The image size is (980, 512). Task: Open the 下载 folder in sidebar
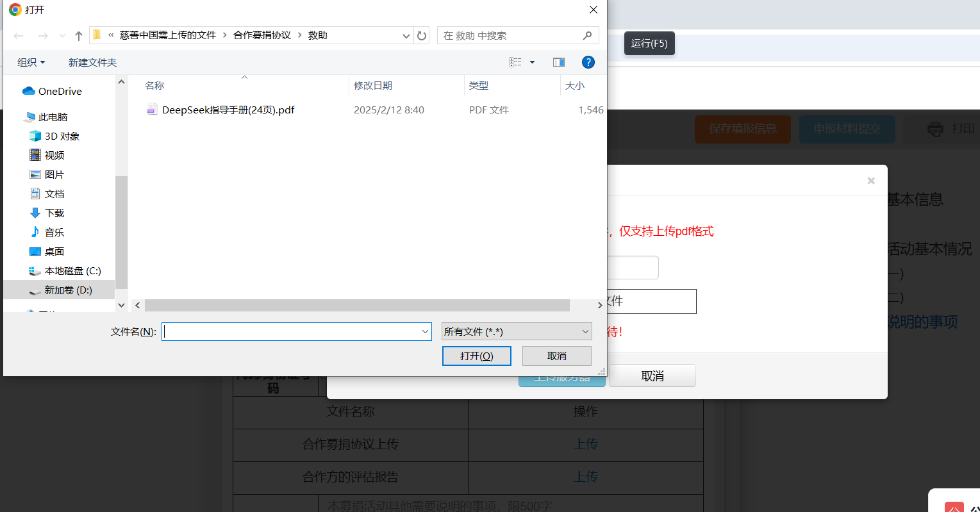tap(54, 213)
